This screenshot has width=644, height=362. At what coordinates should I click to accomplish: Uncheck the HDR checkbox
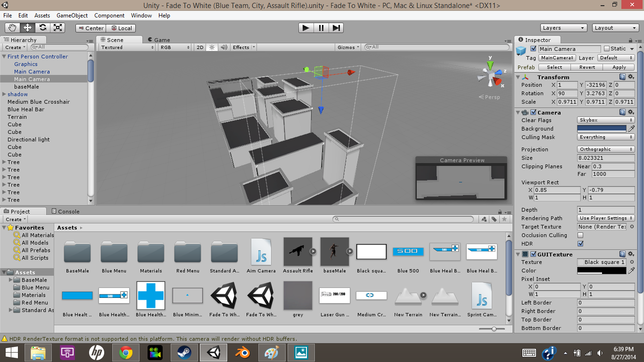[580, 244]
